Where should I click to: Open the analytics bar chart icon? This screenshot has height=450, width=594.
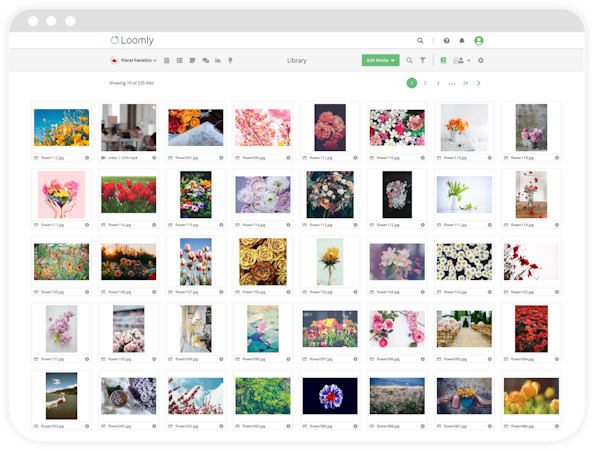pos(218,60)
